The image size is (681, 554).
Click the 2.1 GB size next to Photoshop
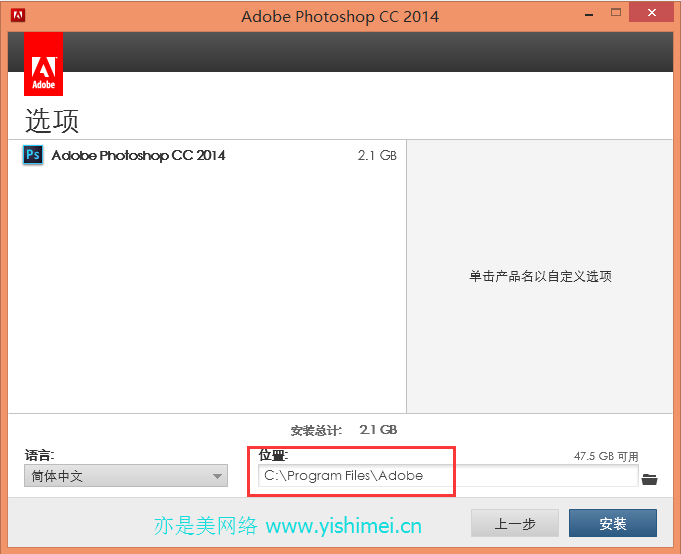(x=377, y=155)
